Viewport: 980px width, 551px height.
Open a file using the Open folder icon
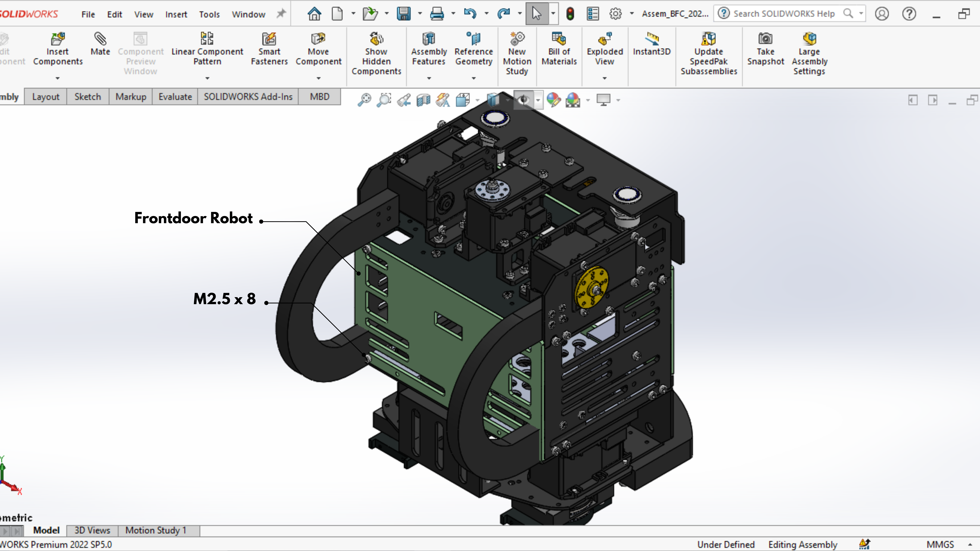coord(370,14)
